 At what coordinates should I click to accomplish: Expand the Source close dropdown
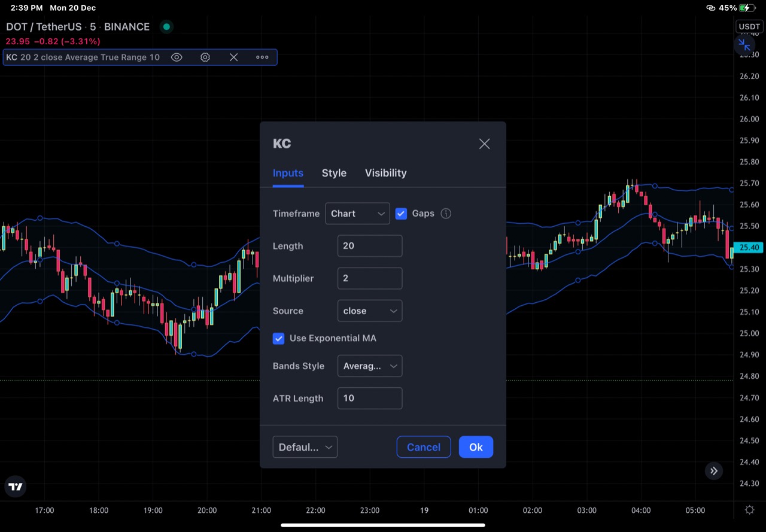pyautogui.click(x=370, y=311)
